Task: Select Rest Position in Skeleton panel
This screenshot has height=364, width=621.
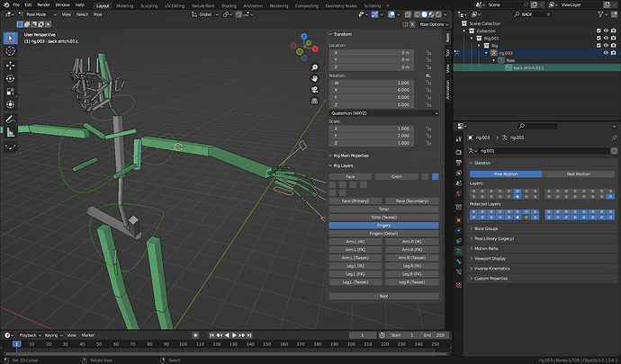Action: pos(578,174)
